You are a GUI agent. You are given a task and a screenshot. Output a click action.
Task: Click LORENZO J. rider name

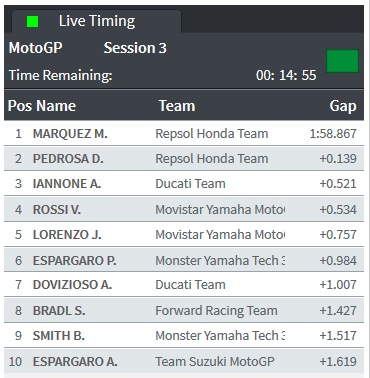(67, 235)
